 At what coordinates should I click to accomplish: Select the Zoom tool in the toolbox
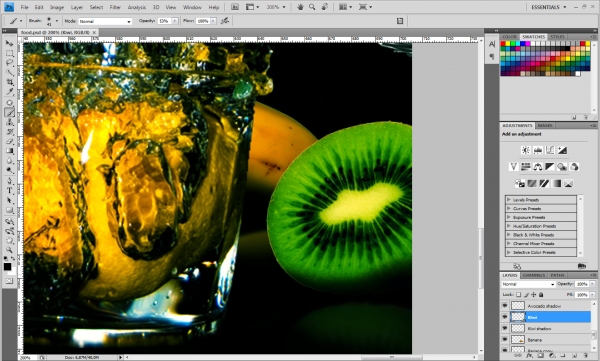click(9, 250)
